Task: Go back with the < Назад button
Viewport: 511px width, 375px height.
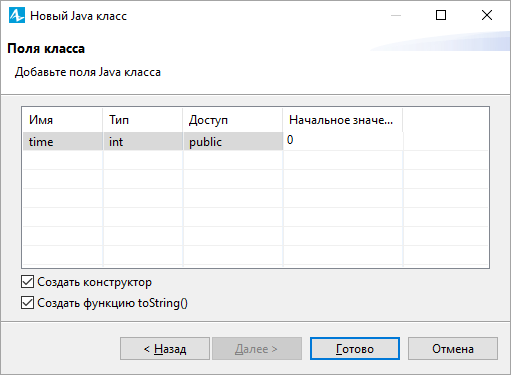Action: pyautogui.click(x=165, y=349)
